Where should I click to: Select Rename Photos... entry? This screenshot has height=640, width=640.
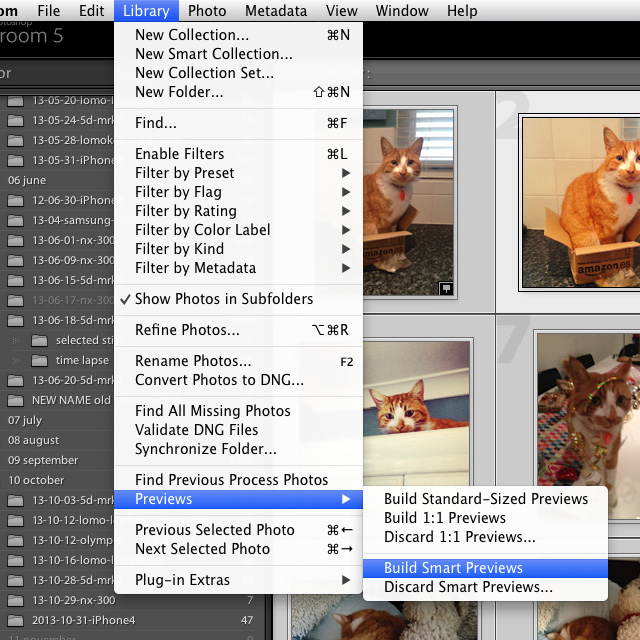pos(238,361)
